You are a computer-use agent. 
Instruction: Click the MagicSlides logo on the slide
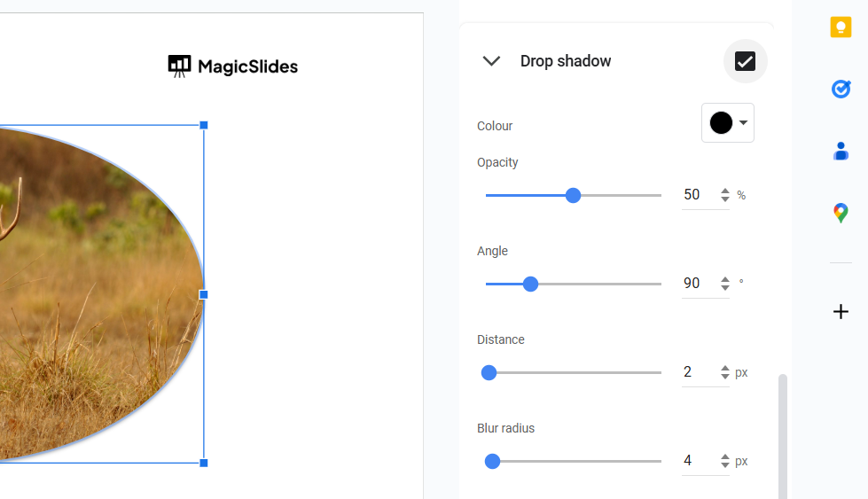click(233, 66)
